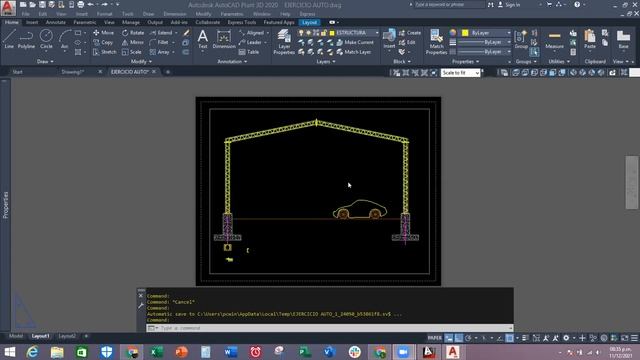The image size is (640, 360).
Task: Activate the Stretch command
Action: tap(104, 52)
